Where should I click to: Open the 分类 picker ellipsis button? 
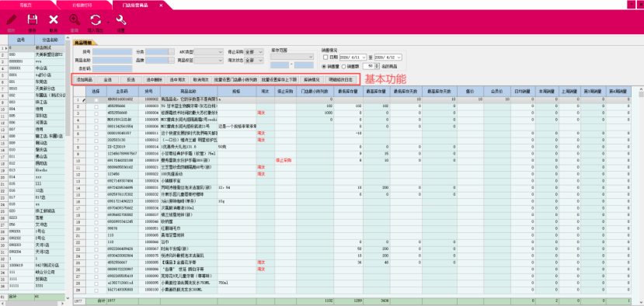point(171,52)
